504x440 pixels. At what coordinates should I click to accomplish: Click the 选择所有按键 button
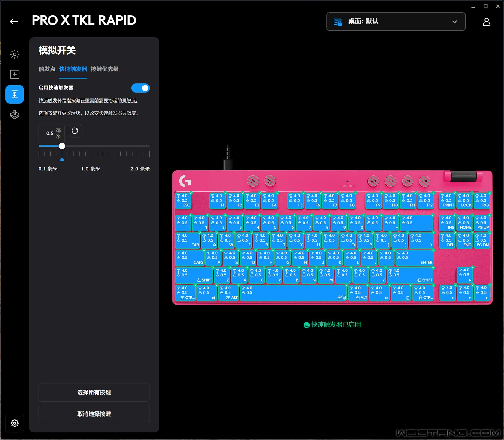tap(94, 392)
